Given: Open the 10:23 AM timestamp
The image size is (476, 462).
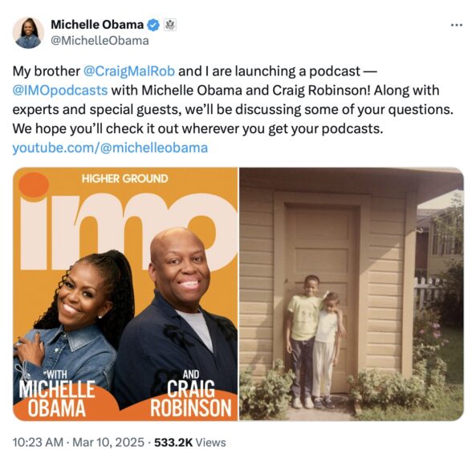Looking at the screenshot, I should tap(38, 442).
